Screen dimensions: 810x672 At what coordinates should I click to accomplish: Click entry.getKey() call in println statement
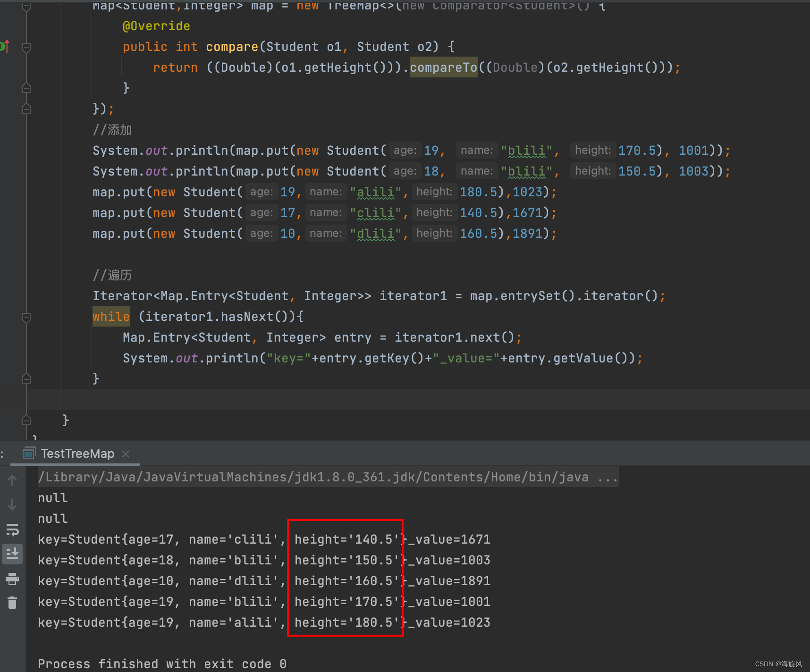point(371,358)
